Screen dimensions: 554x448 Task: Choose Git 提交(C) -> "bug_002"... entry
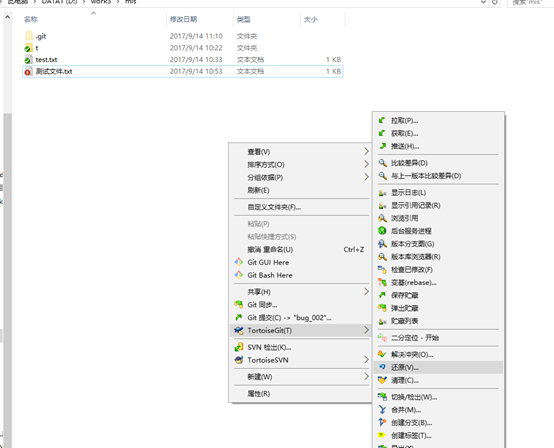click(300, 318)
